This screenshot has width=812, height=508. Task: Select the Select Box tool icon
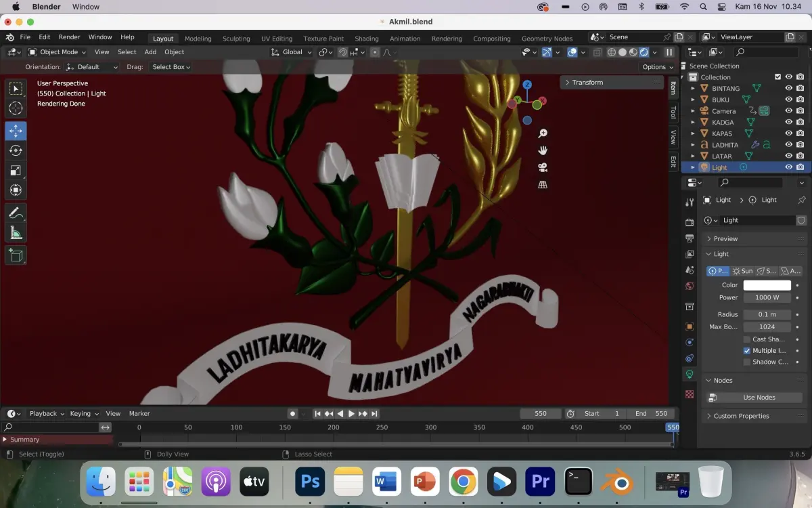[16, 89]
